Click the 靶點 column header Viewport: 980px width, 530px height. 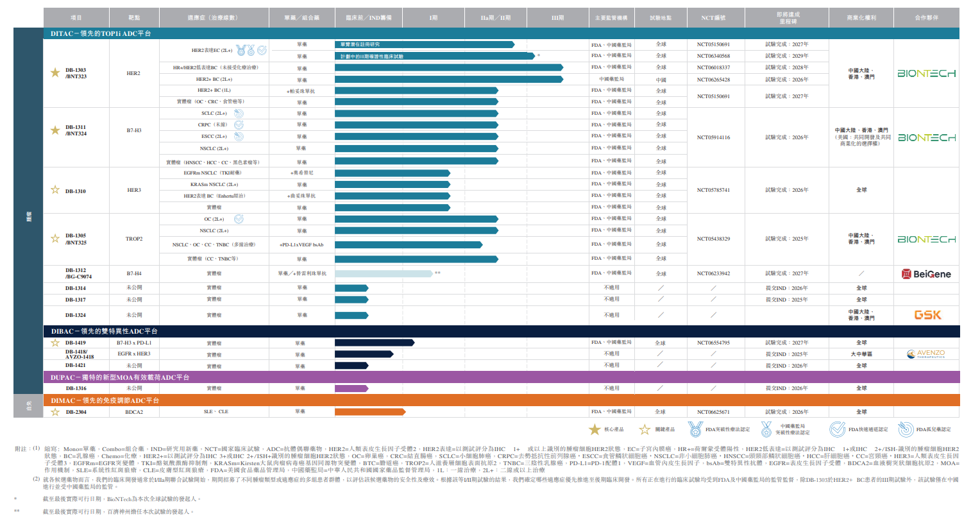tap(134, 17)
